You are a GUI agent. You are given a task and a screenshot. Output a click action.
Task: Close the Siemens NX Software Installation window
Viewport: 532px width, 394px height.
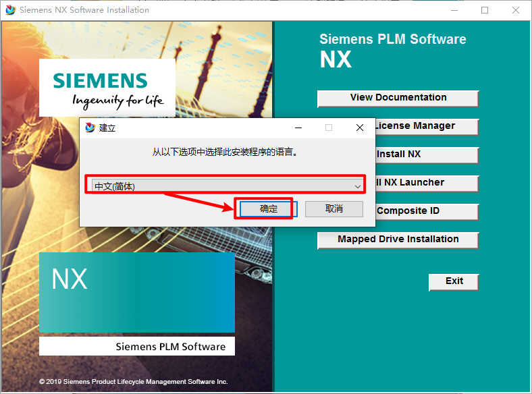pos(515,10)
